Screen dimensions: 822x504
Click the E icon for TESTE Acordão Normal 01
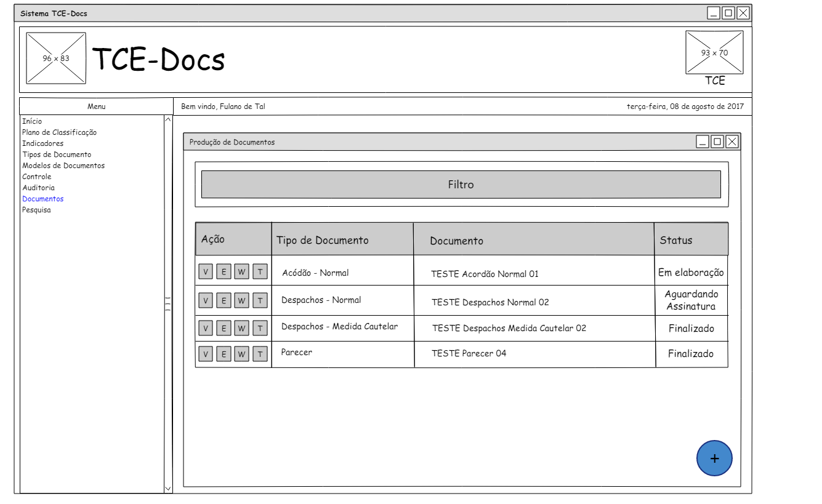(224, 271)
